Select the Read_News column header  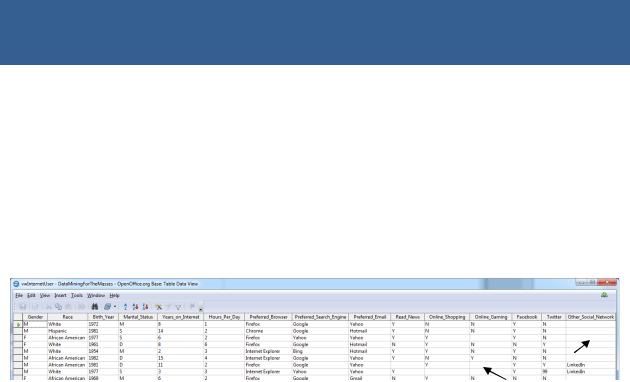(407, 317)
